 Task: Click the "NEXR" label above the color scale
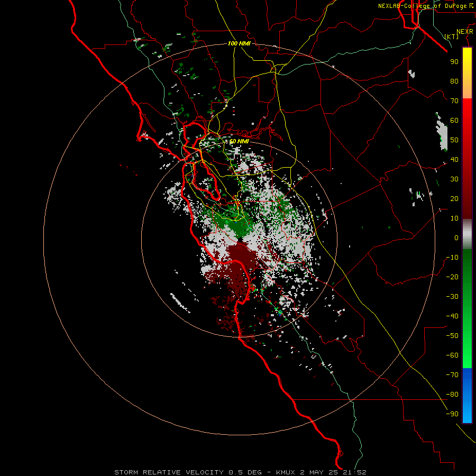(465, 32)
